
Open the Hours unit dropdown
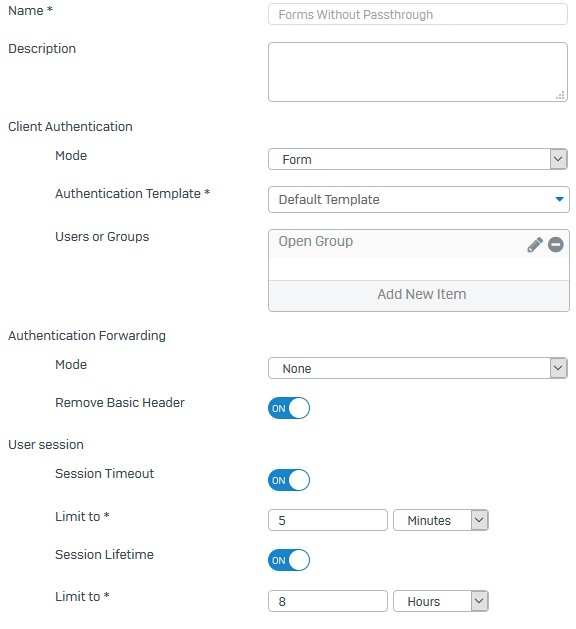pos(440,601)
